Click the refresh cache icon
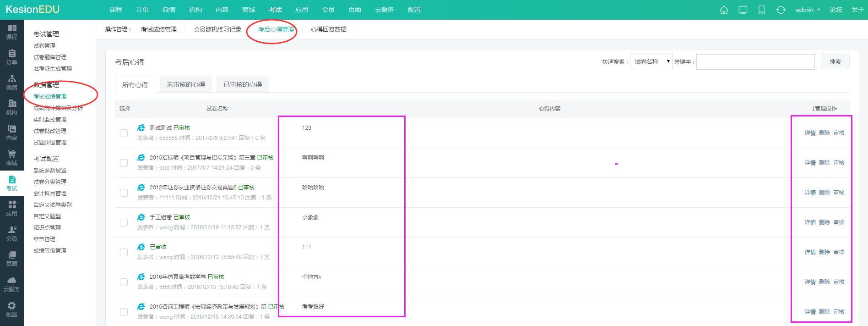 tap(781, 10)
